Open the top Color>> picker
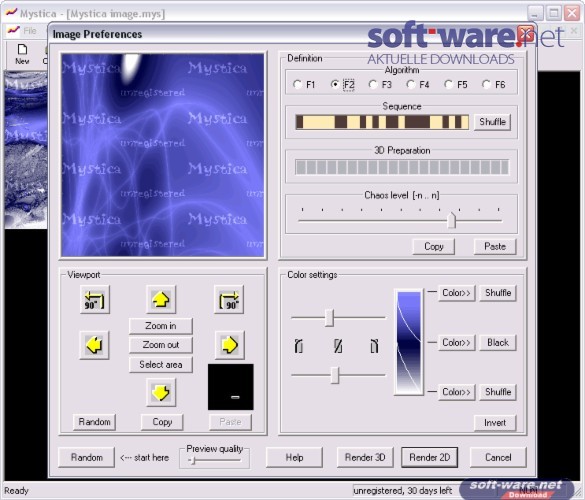The image size is (585, 500). (456, 293)
